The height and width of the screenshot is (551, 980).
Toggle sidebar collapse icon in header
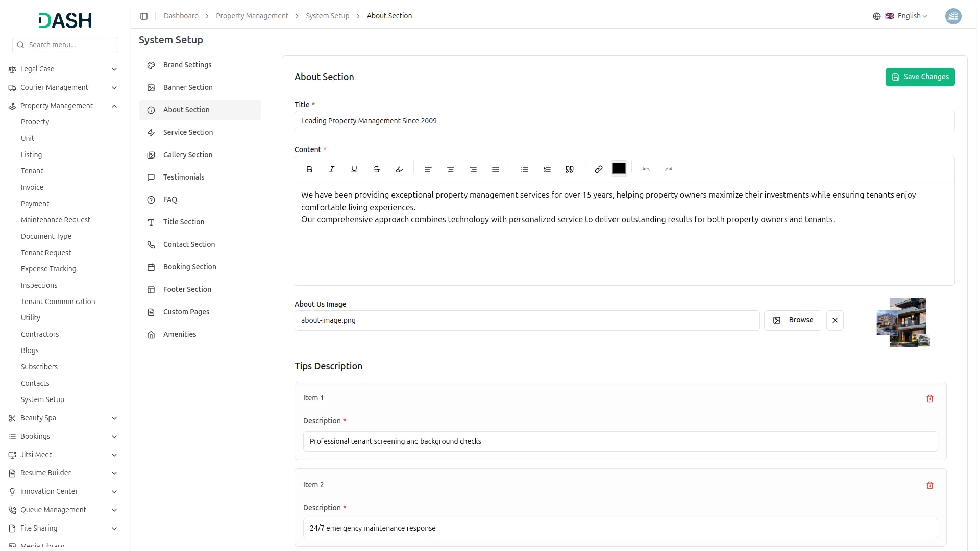tap(144, 16)
